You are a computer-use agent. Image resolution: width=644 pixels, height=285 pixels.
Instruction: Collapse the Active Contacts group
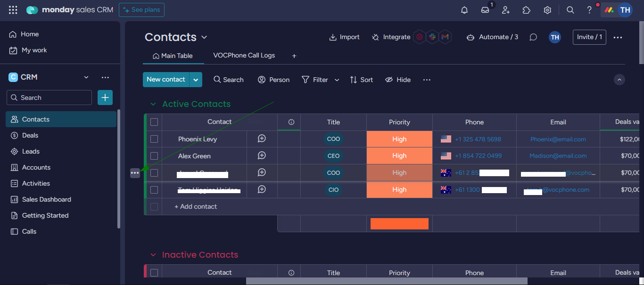[x=153, y=104]
